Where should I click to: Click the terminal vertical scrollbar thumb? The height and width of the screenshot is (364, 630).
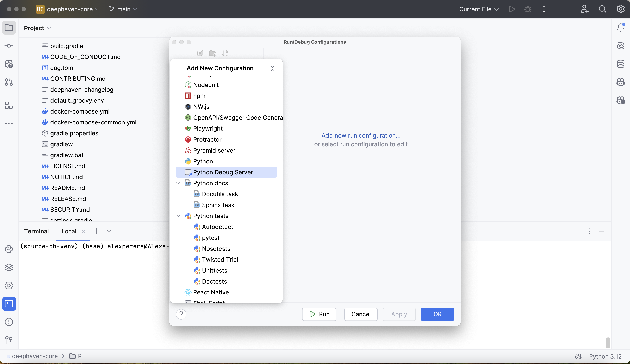tap(608, 343)
